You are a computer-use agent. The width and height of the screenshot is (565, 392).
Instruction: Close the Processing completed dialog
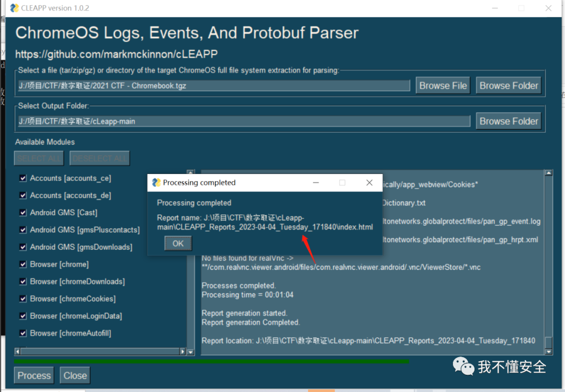pyautogui.click(x=369, y=182)
